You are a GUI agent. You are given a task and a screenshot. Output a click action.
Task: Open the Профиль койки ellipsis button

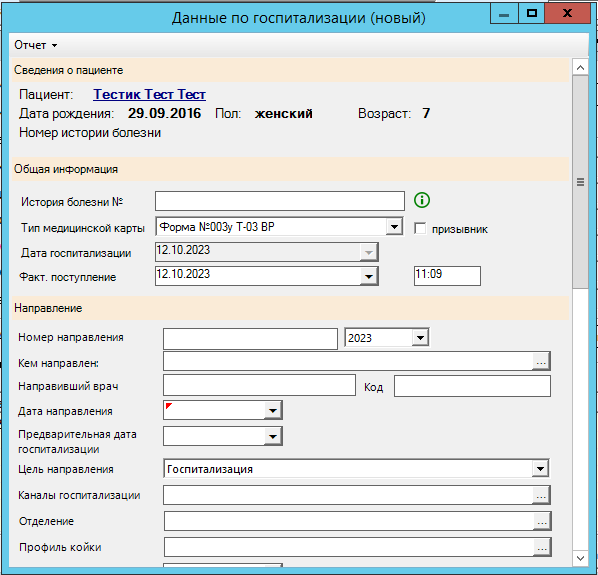pyautogui.click(x=542, y=548)
